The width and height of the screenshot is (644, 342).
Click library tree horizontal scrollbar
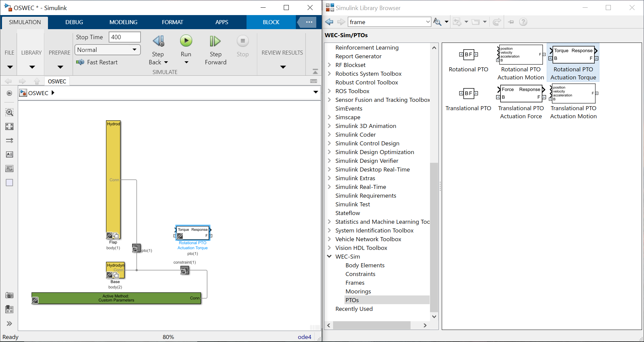[x=372, y=325]
